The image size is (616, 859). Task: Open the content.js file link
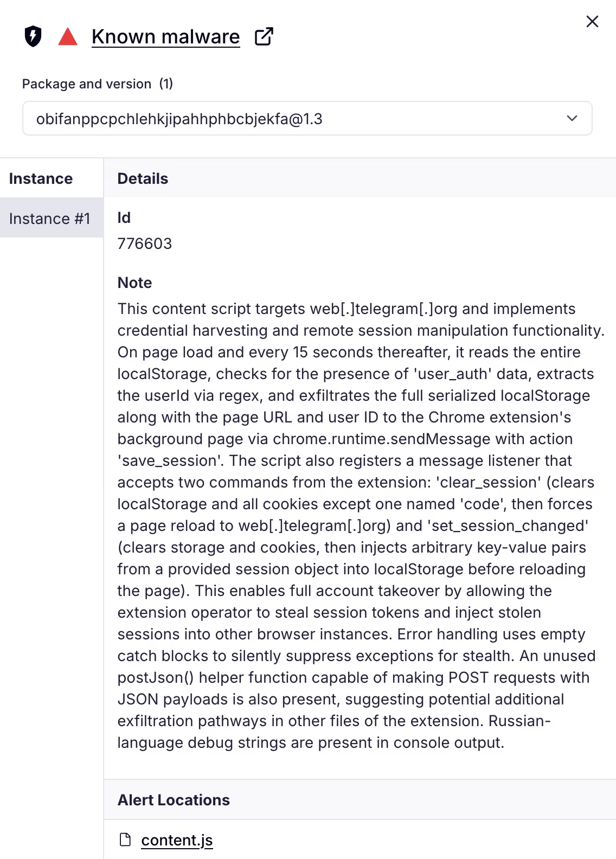coord(177,840)
